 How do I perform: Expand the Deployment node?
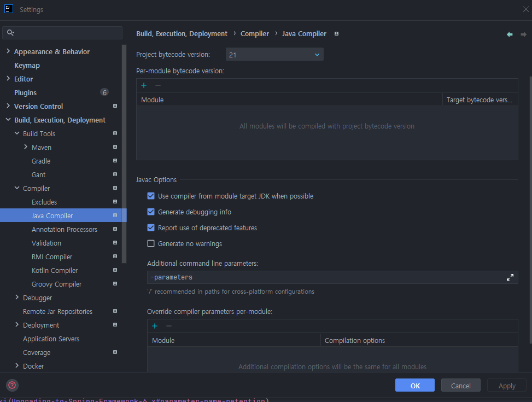[17, 324]
